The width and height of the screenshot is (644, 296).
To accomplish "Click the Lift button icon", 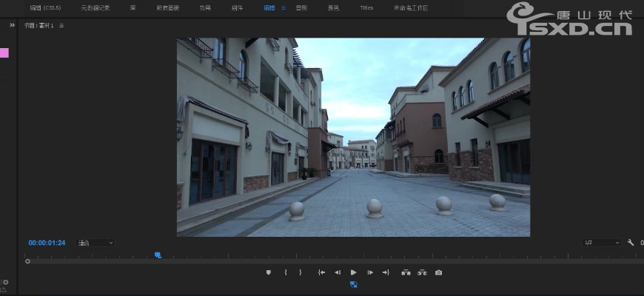I will tap(406, 272).
